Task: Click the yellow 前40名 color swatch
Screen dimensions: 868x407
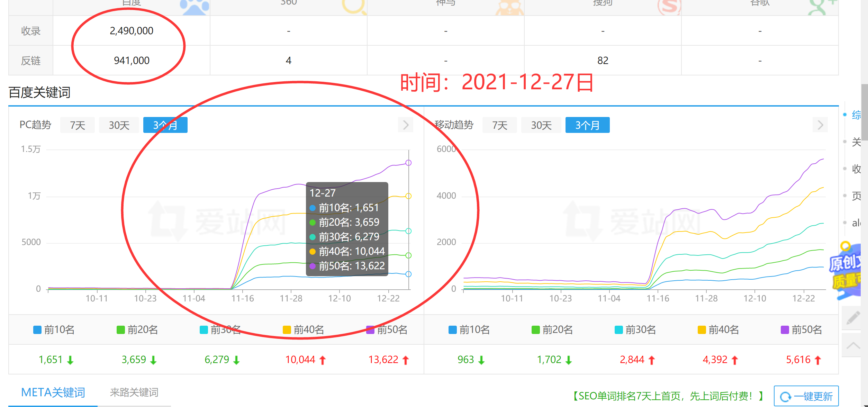Action: (287, 329)
